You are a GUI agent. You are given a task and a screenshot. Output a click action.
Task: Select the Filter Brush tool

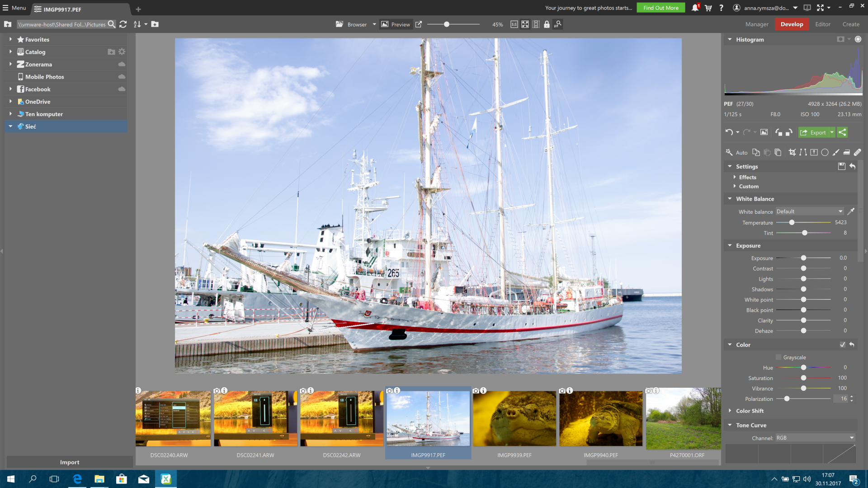click(x=836, y=153)
